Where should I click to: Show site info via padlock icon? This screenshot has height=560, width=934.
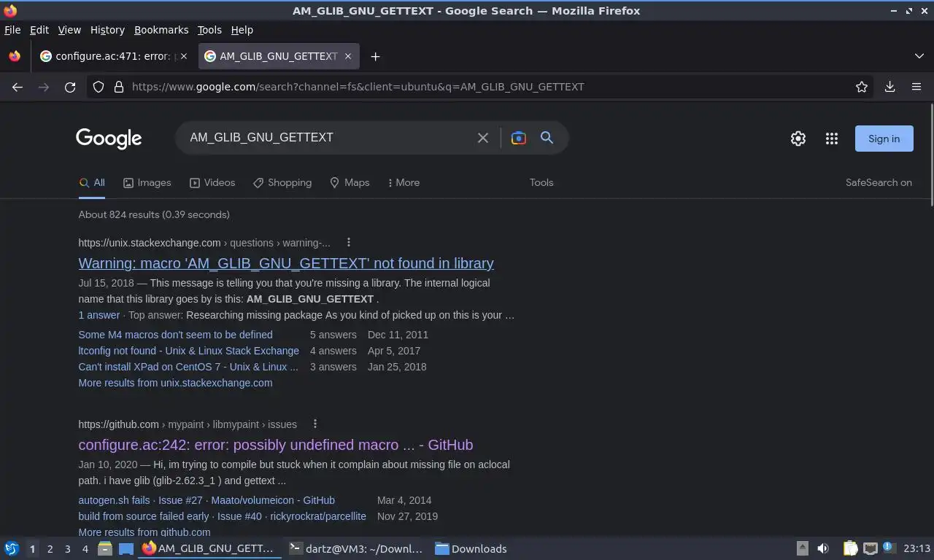click(119, 87)
